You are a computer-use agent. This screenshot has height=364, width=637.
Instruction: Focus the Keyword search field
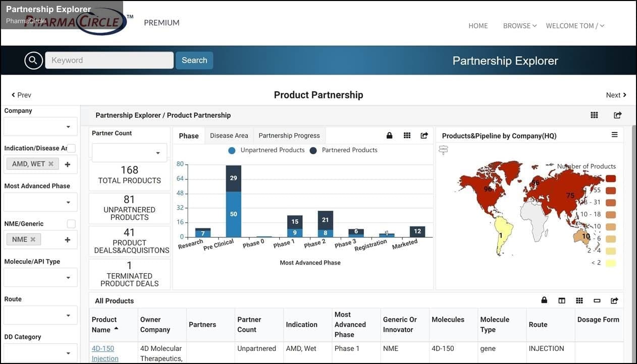(x=109, y=60)
